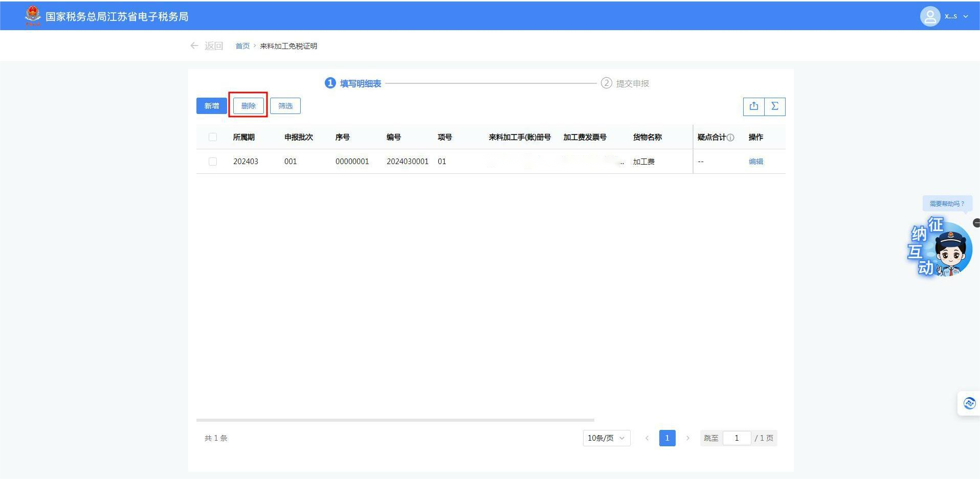Expand the 10条/页 page size dropdown
The width and height of the screenshot is (980, 479).
tap(606, 438)
